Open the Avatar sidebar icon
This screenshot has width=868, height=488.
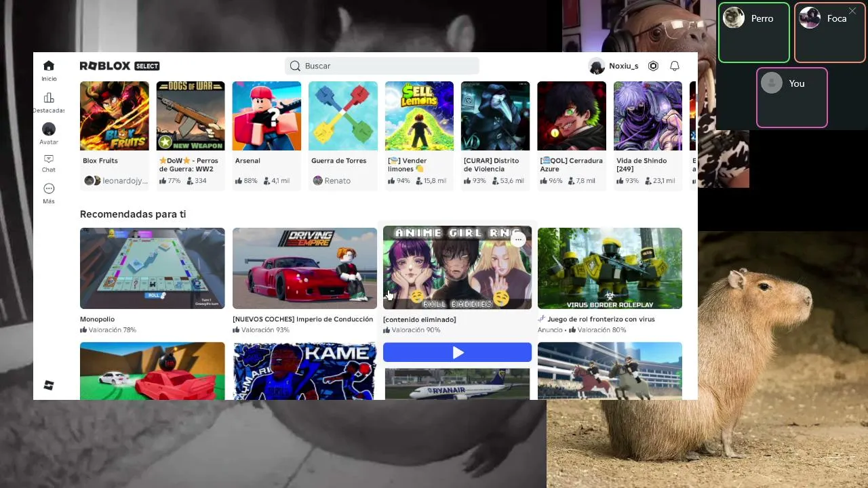49,129
